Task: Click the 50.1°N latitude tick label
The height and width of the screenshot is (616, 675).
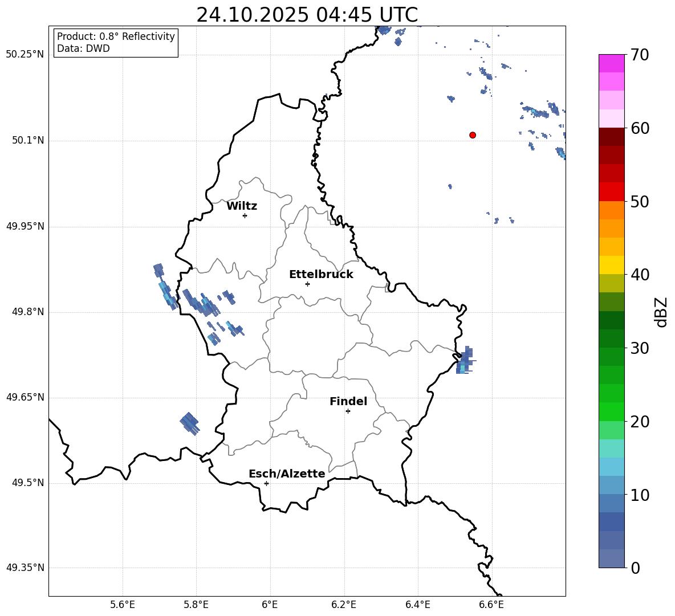Action: [x=28, y=141]
